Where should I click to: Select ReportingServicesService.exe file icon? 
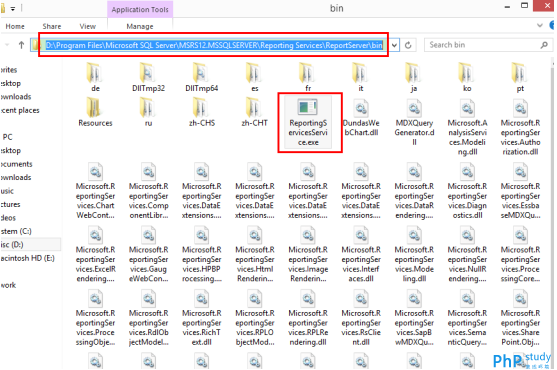(x=308, y=107)
